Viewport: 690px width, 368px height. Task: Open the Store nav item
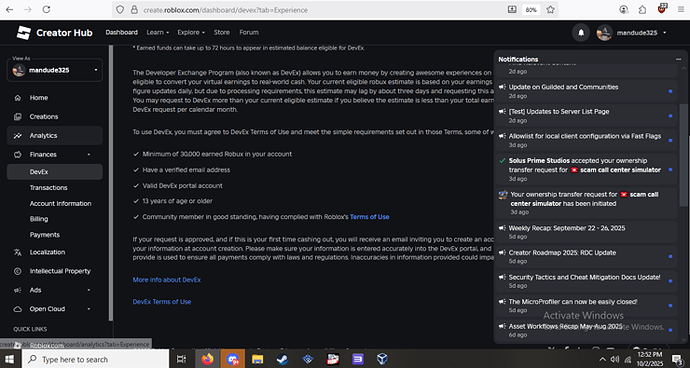[222, 33]
